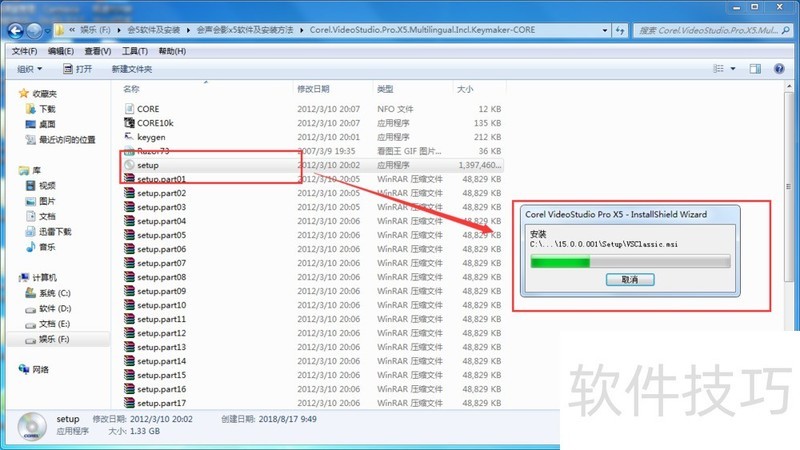The image size is (800, 450).
Task: Go forward with the Forward arrow button
Action: (34, 31)
